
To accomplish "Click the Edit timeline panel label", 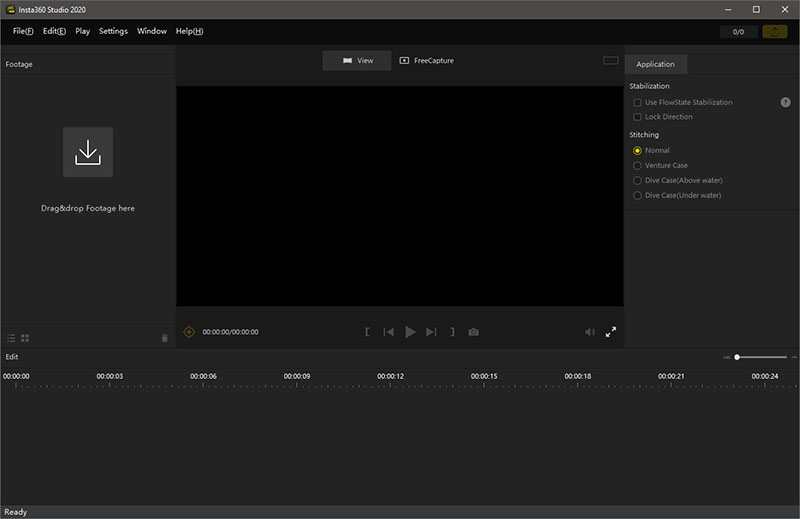I will pos(12,357).
